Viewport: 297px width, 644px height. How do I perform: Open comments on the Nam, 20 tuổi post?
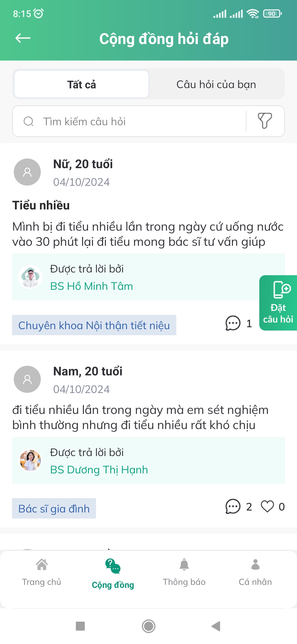click(x=233, y=506)
